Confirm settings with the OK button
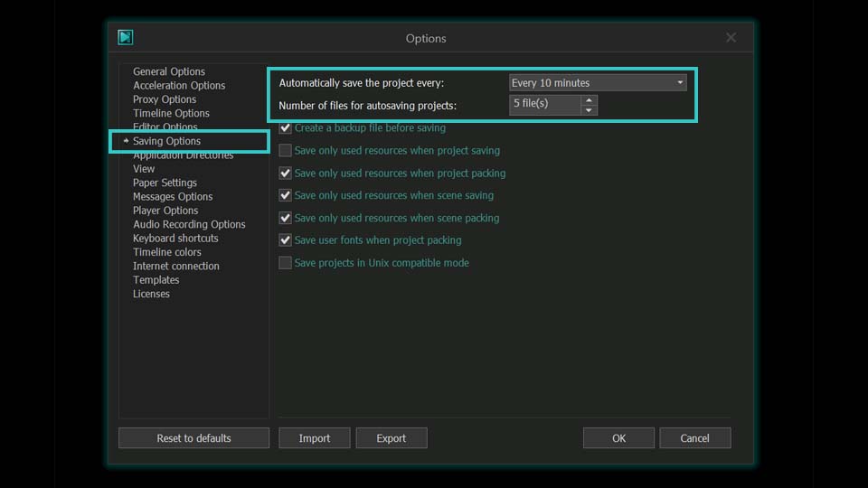This screenshot has width=868, height=488. point(618,438)
